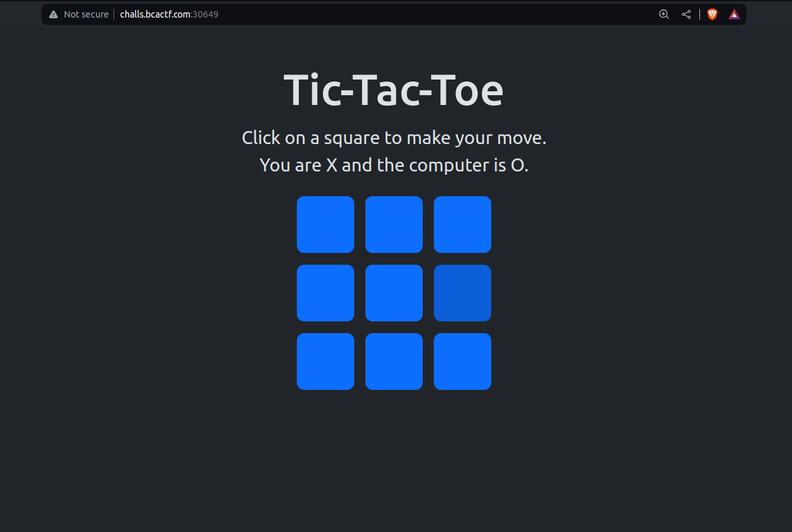Viewport: 792px width, 532px height.
Task: Open Brave Rewards triangle icon
Action: tap(735, 14)
